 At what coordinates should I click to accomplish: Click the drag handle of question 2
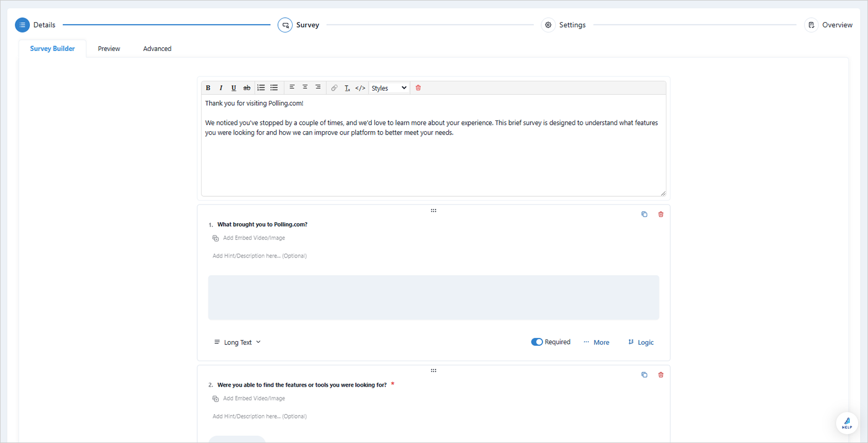[x=433, y=371]
